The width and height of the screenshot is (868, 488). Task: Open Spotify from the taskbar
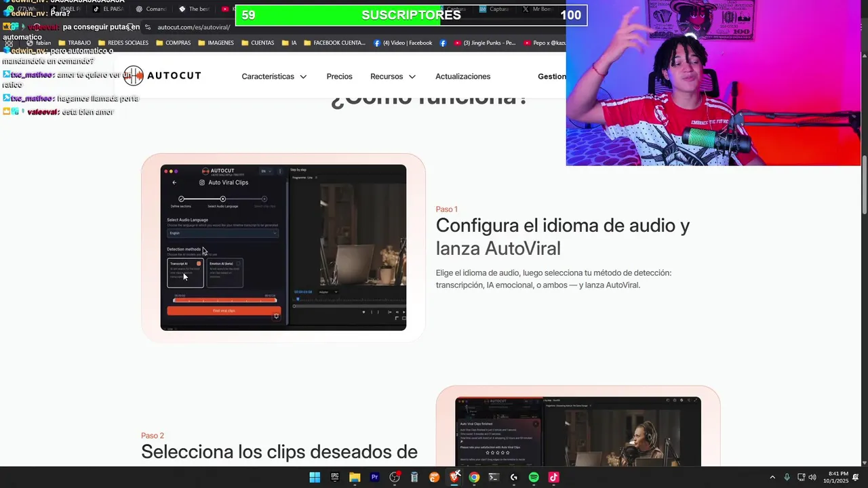(x=534, y=477)
